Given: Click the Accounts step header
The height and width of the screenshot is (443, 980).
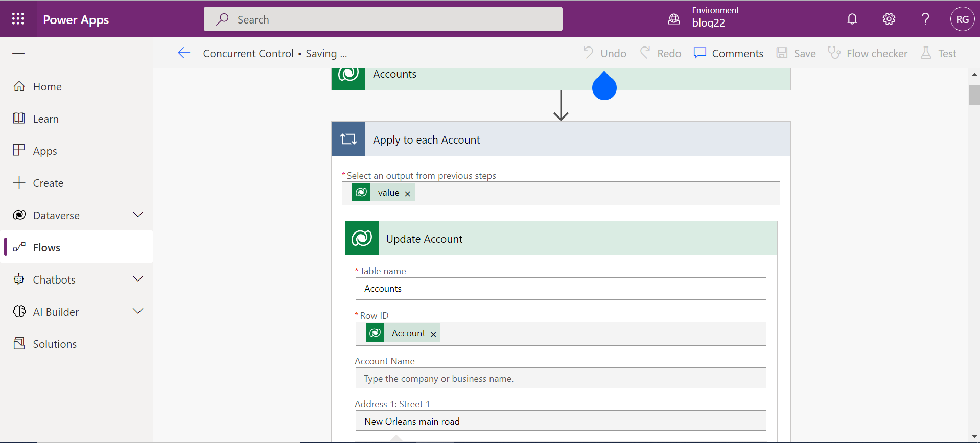Looking at the screenshot, I should coord(561,79).
